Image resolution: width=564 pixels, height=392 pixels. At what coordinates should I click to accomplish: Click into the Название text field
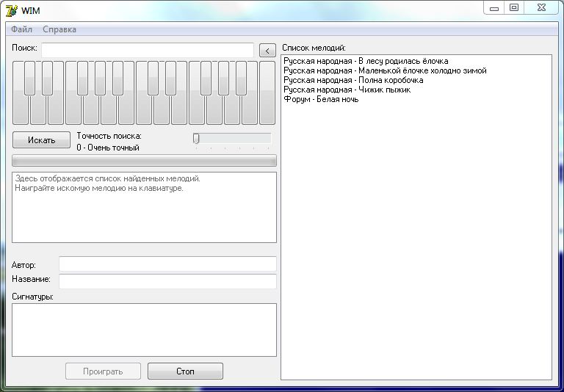[x=167, y=281]
